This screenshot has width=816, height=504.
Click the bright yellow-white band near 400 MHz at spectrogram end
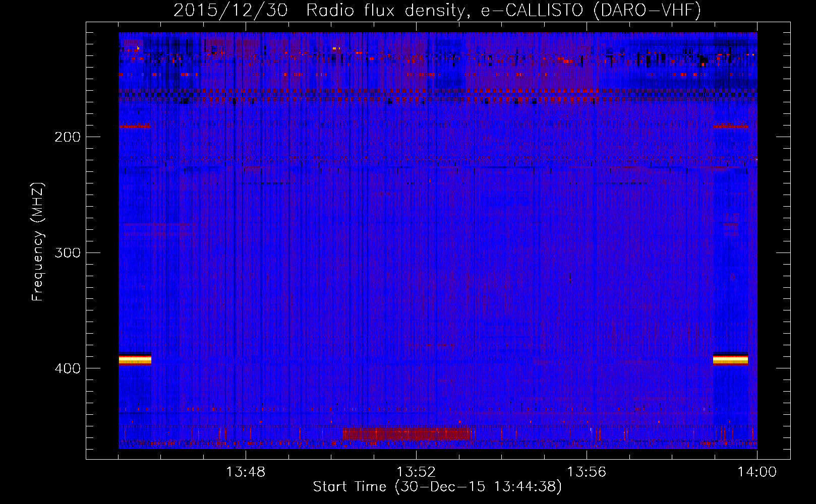click(730, 359)
